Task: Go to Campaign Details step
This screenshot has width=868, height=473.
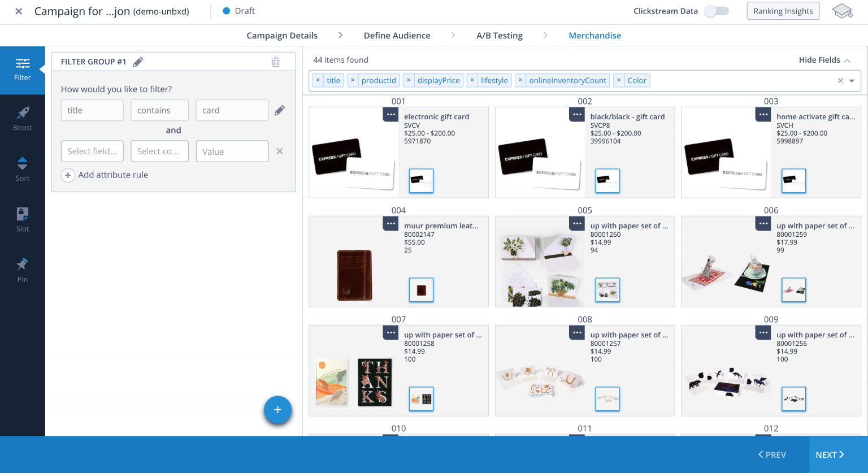Action: [x=282, y=36]
